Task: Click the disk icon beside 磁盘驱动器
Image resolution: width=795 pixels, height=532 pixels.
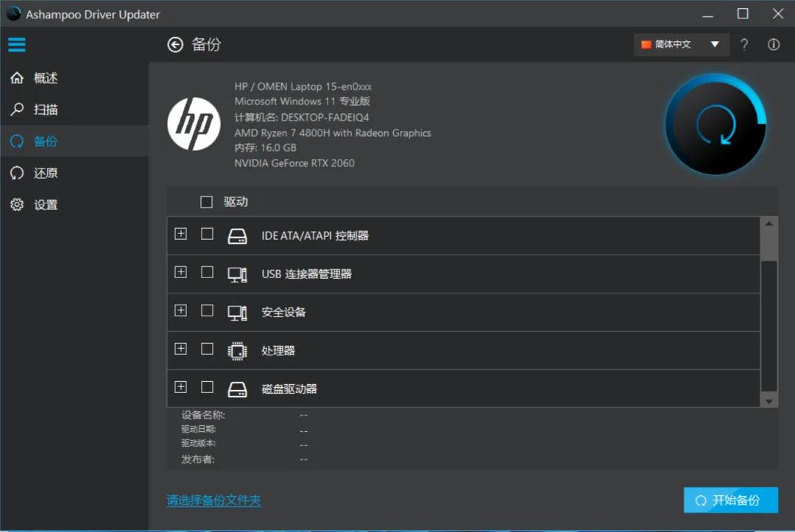Action: pos(237,387)
